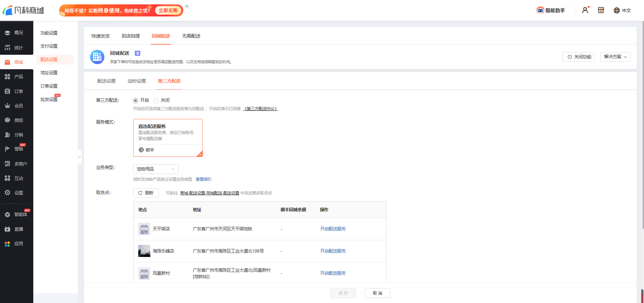Follow the 商城-配送设置-同城配送-配送设置 link
This screenshot has height=303, width=644.
tap(210, 193)
